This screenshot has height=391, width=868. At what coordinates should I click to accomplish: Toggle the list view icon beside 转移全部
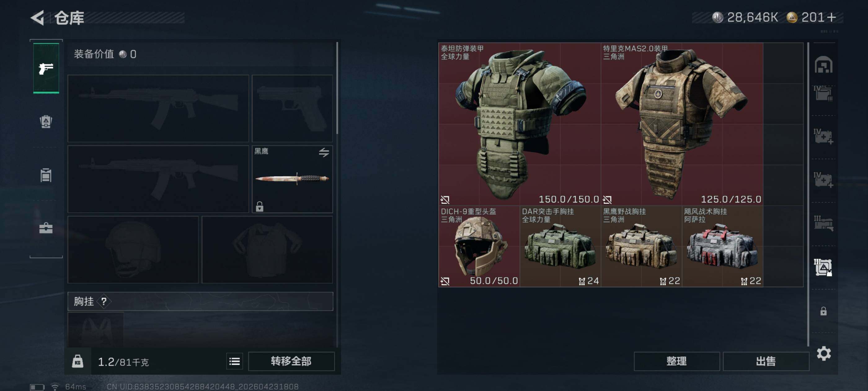(x=235, y=361)
